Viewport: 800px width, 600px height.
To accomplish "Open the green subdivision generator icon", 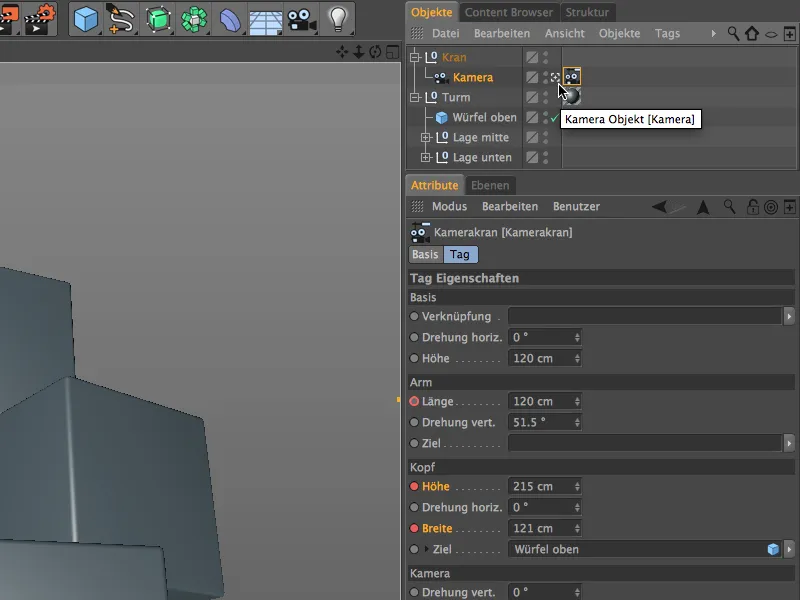I will 158,19.
